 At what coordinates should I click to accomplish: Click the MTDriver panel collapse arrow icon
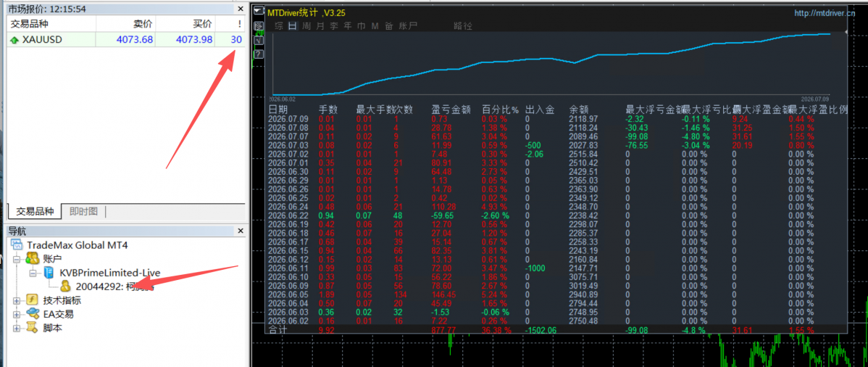point(259,12)
